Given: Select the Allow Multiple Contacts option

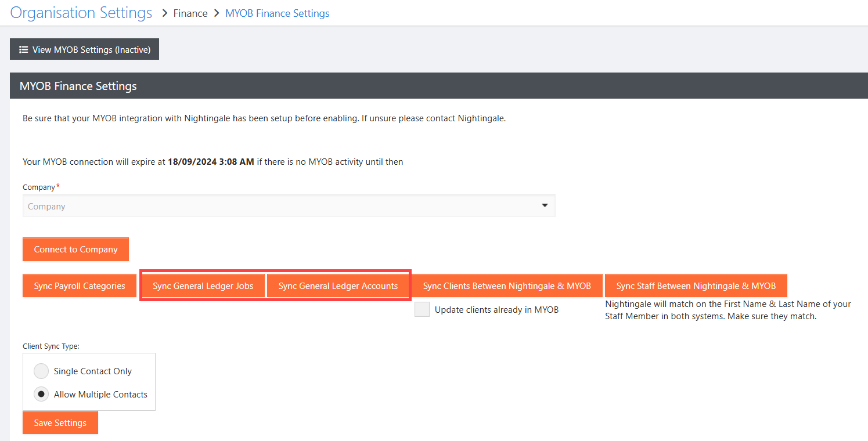Looking at the screenshot, I should (41, 394).
